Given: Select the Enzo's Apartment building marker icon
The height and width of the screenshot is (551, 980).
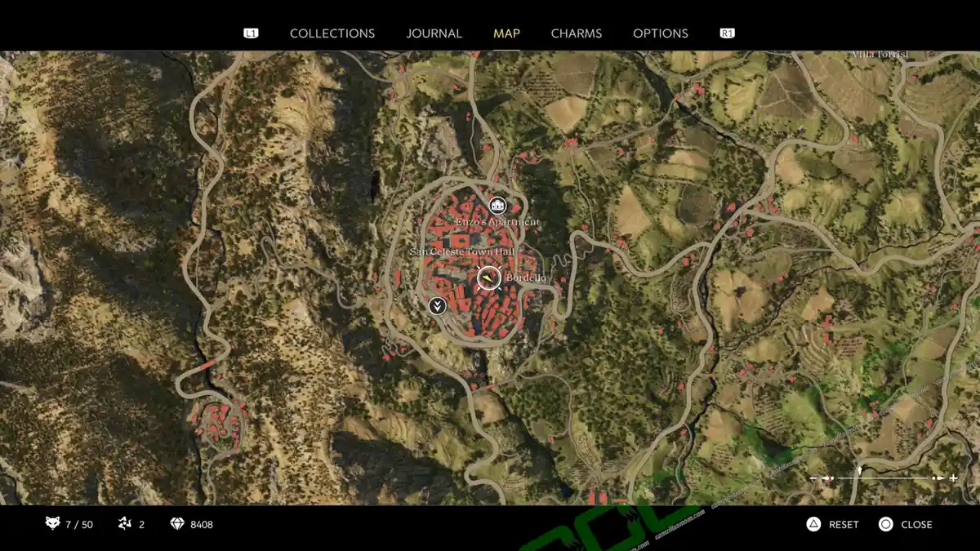Looking at the screenshot, I should point(497,205).
